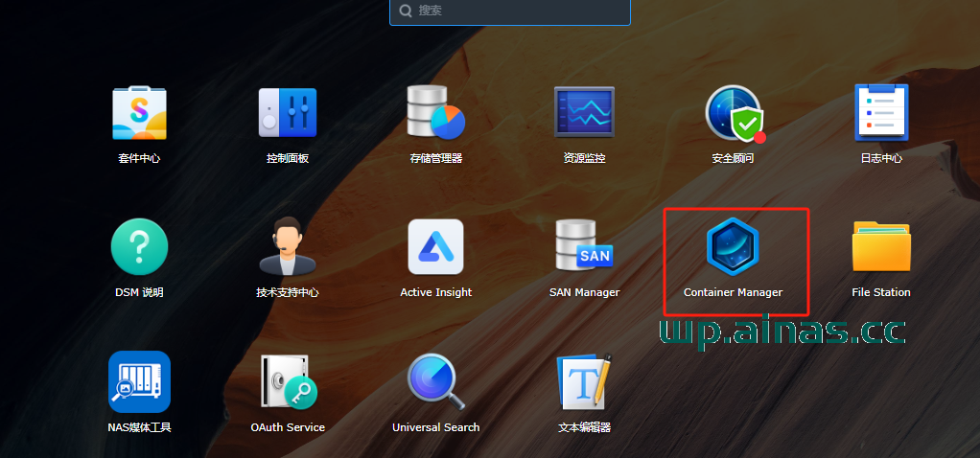The image size is (980, 458).
Task: Open the NAS媒体工具 icon
Action: pyautogui.click(x=139, y=381)
